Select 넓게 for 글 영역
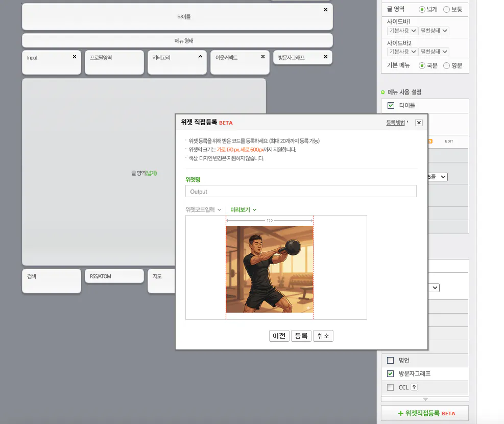504x424 pixels. (x=422, y=10)
